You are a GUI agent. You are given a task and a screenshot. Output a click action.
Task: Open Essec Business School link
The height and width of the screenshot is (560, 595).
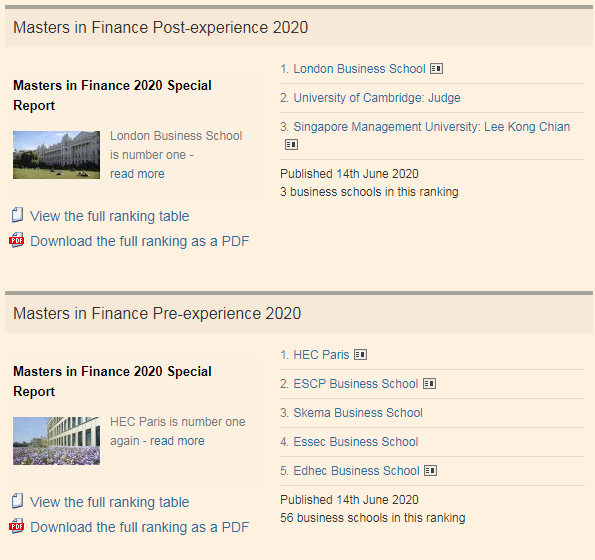pos(356,442)
